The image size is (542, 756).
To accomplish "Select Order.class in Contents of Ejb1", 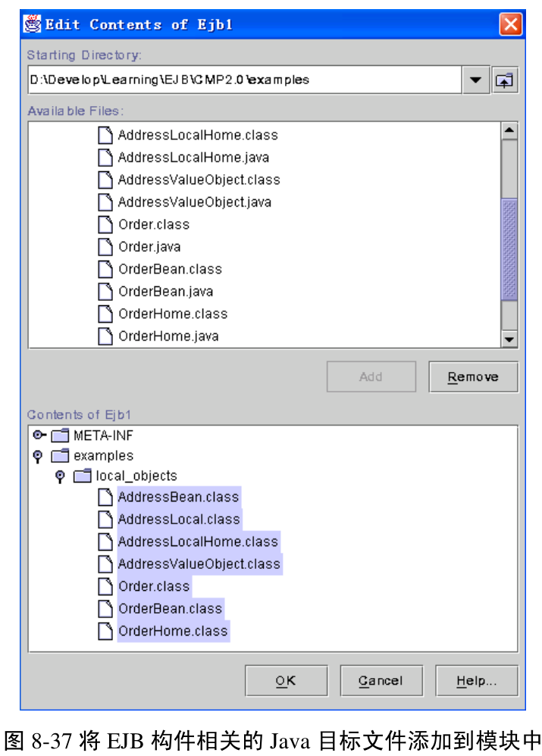I will pyautogui.click(x=154, y=586).
